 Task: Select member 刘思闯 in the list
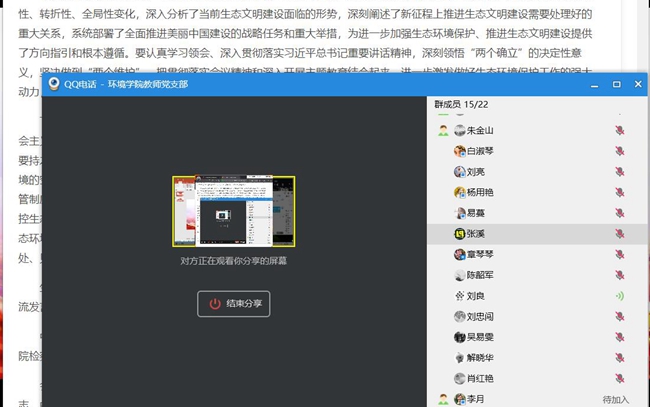480,317
